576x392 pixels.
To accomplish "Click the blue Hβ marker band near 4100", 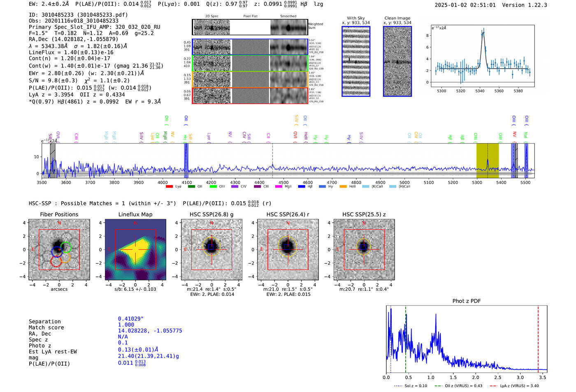I will pos(186,161).
